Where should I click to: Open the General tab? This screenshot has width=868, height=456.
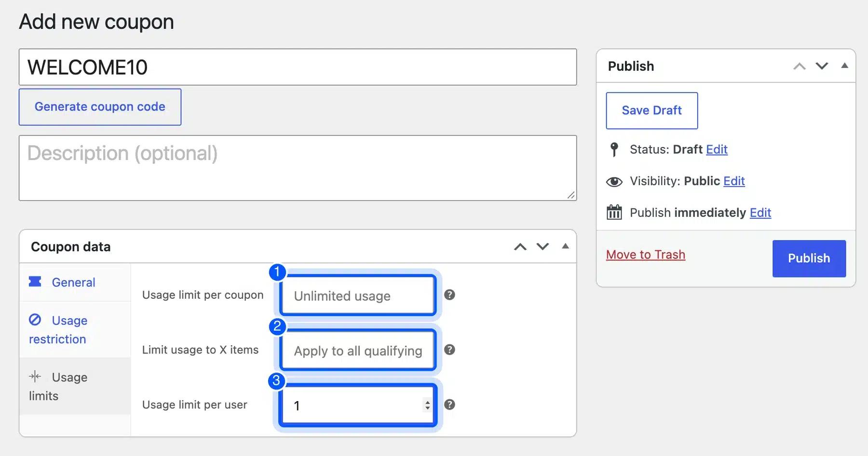75,282
